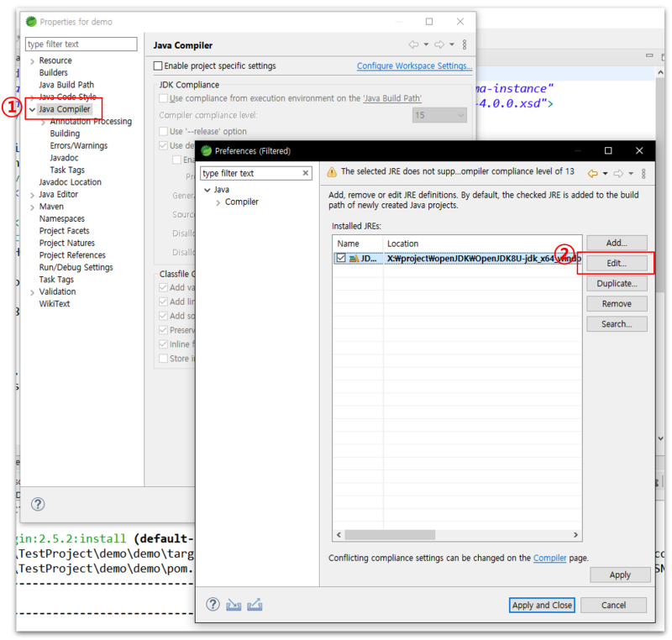Click help icon in Properties dialog
This screenshot has height=640, width=672.
pos(38,504)
